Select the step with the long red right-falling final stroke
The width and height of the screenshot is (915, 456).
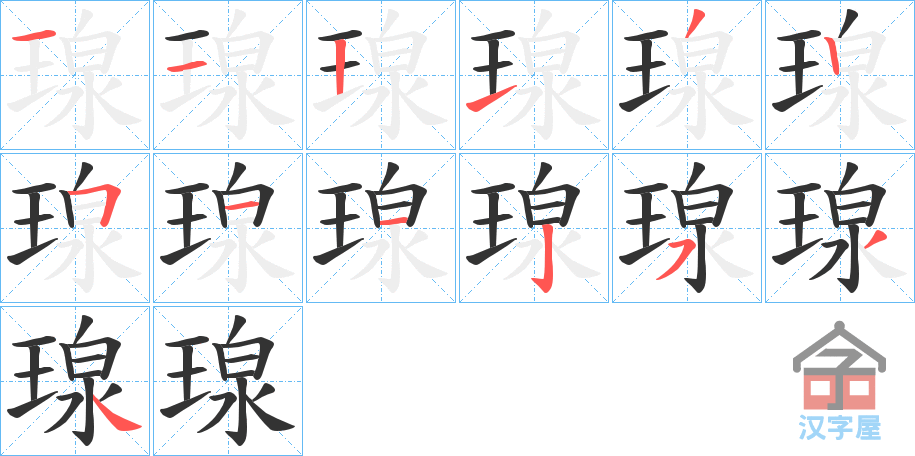tap(75, 381)
